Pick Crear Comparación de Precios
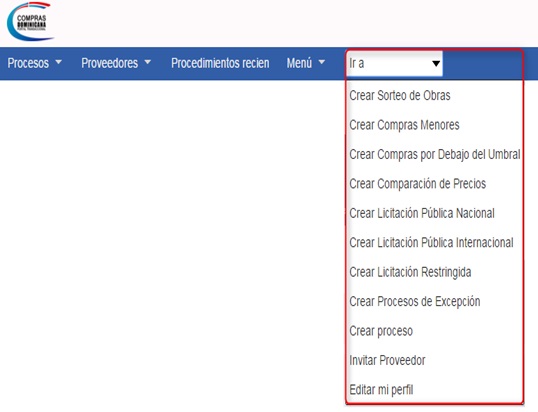This screenshot has width=538, height=412. (x=418, y=184)
